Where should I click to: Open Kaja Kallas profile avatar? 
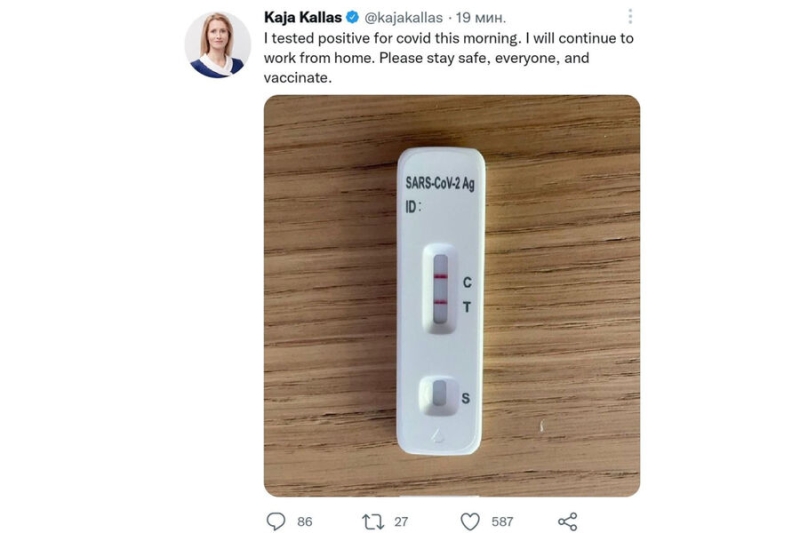pyautogui.click(x=217, y=45)
